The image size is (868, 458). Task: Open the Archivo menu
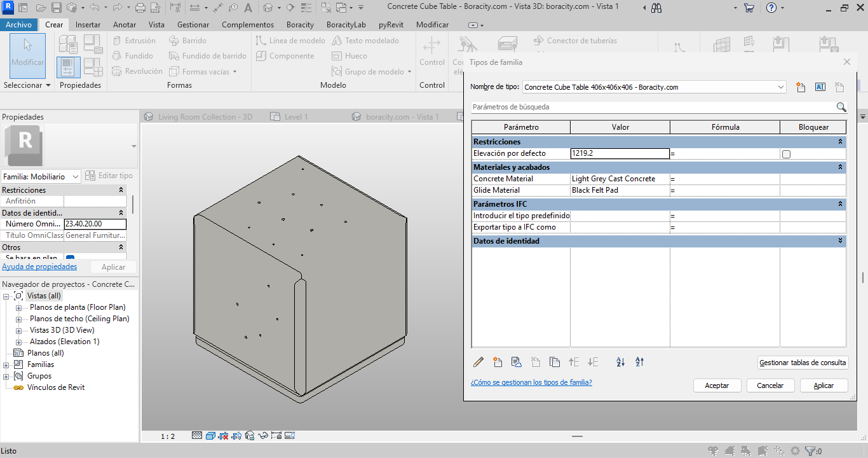[x=19, y=25]
